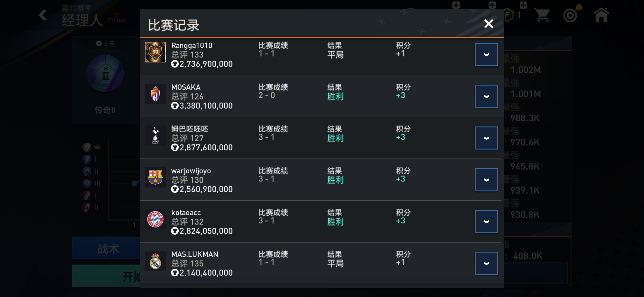The width and height of the screenshot is (644, 297).
Task: Click the Rangga1010 level 50 badge
Action: click(155, 52)
